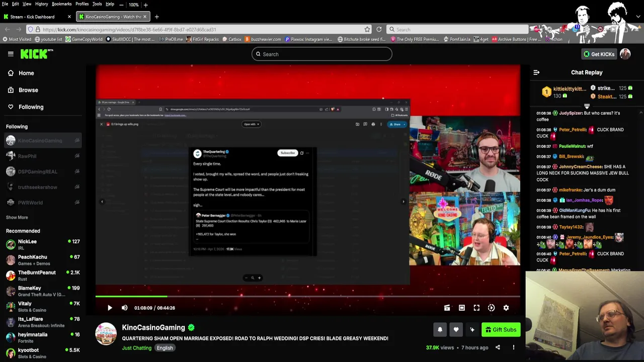Open the browser Tools menu
644x362 pixels.
coord(97,4)
